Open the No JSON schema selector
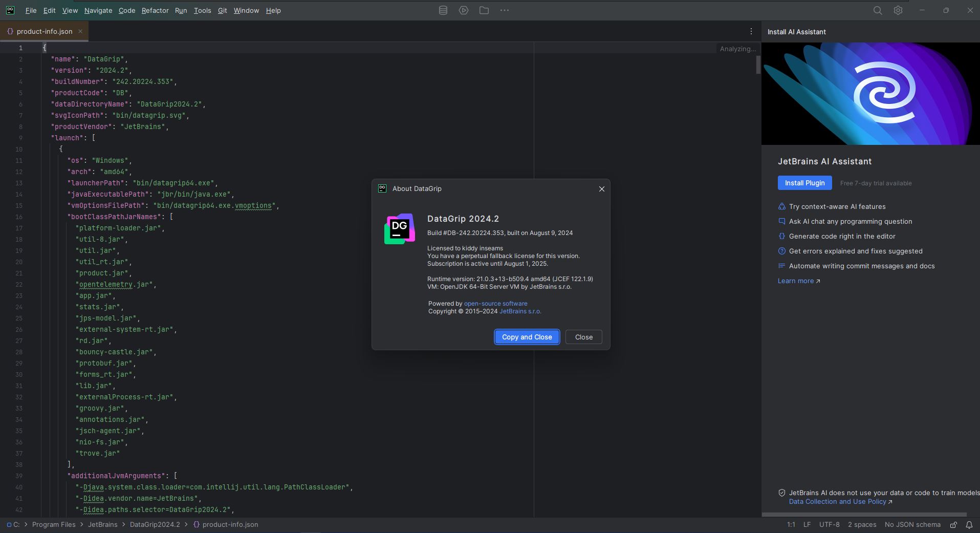 [912, 525]
